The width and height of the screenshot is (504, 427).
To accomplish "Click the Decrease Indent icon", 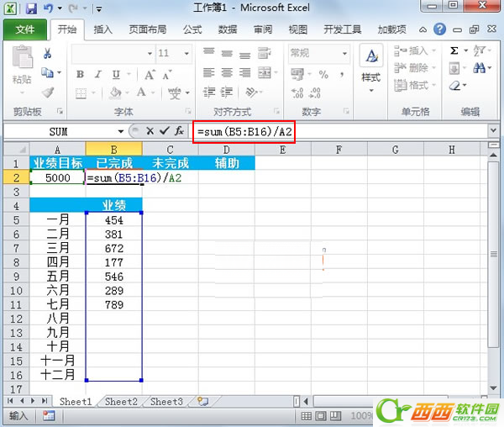I will (209, 92).
